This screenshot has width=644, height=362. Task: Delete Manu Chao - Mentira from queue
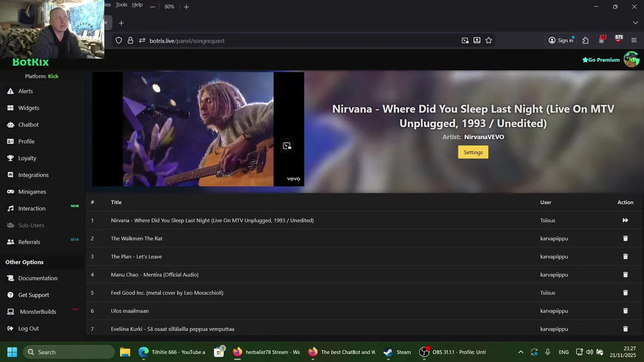[x=625, y=275]
